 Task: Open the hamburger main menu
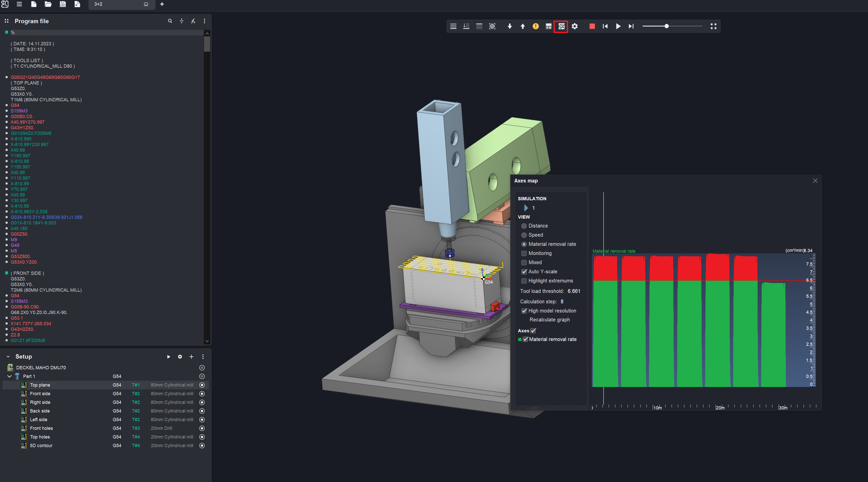(x=19, y=4)
